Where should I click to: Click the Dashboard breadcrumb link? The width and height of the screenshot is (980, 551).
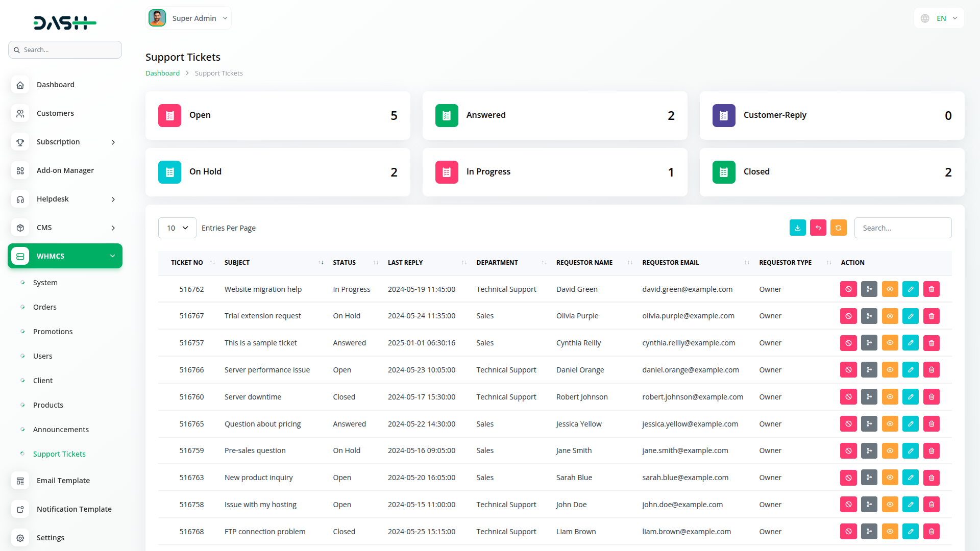162,73
